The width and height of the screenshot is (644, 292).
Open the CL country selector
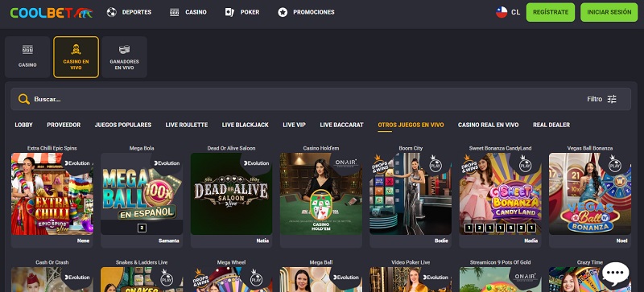click(508, 12)
